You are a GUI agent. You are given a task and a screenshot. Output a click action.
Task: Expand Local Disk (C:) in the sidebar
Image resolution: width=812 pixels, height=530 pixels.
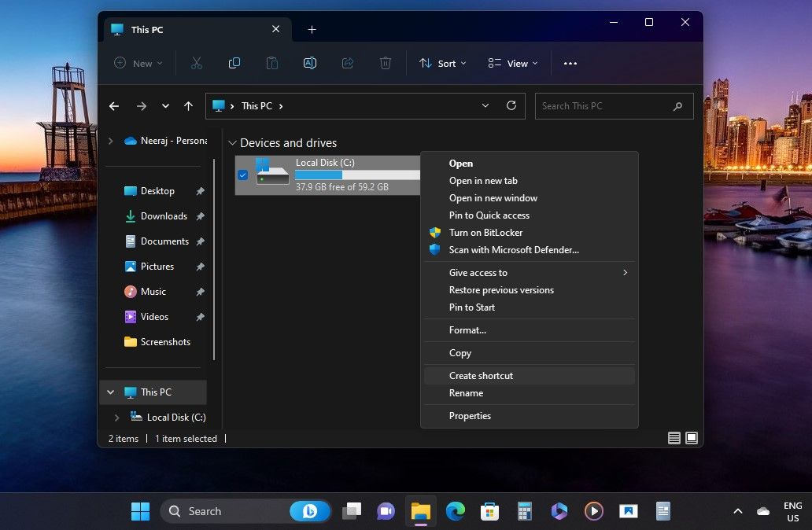pos(116,417)
